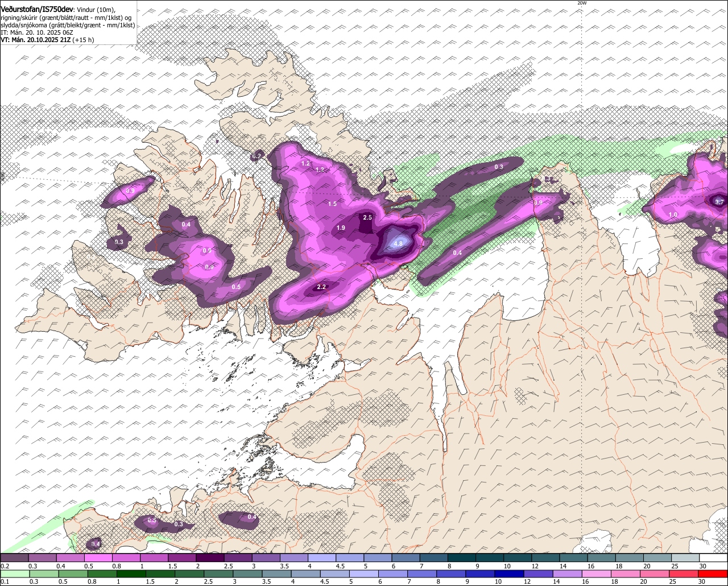Click the 0.2 value label on the map
The height and width of the screenshot is (586, 728).
click(257, 156)
